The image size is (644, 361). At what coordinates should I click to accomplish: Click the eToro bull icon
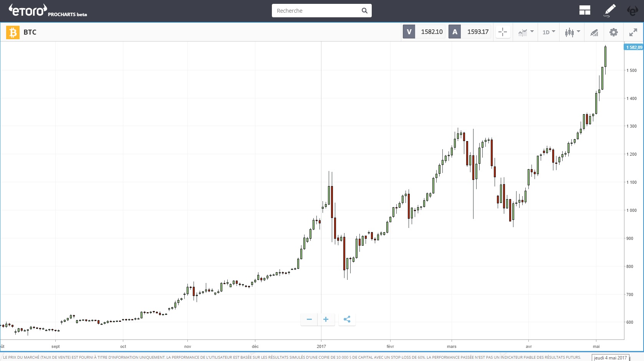click(632, 11)
